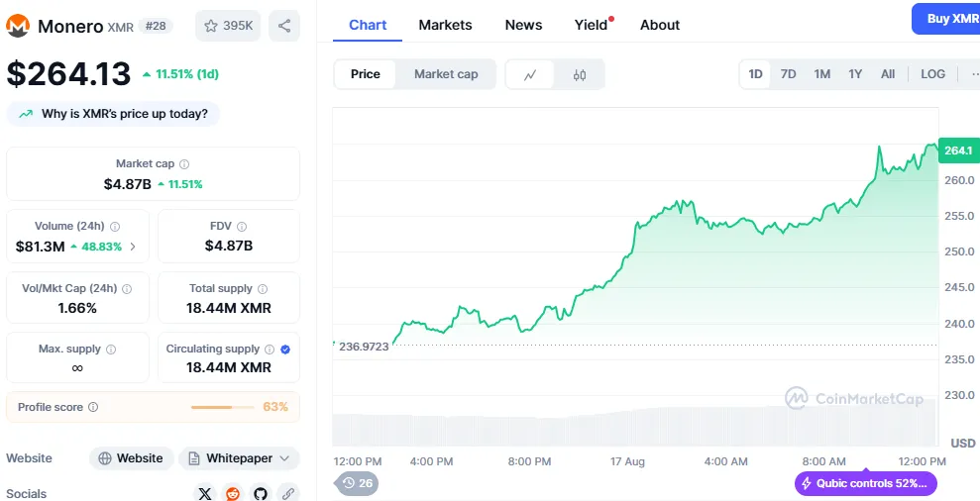Viewport: 980px width, 501px height.
Task: Switch to the News tab
Action: tap(523, 25)
